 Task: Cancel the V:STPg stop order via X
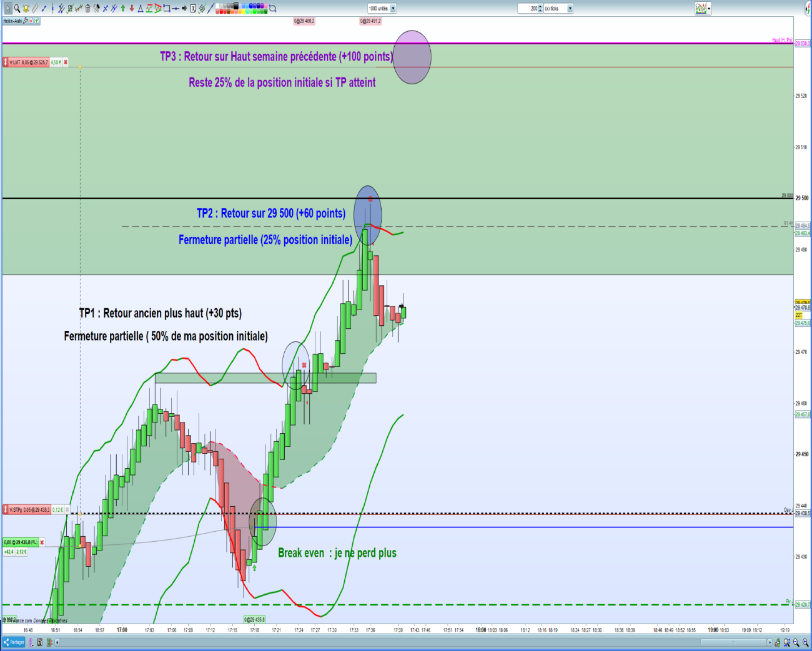(x=66, y=510)
